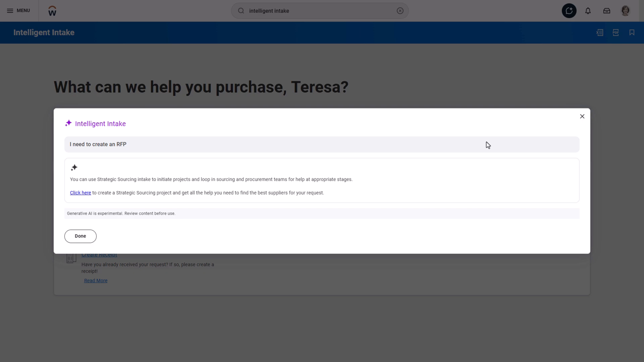
Task: Close the Intelligent Intake dialog
Action: [x=582, y=116]
